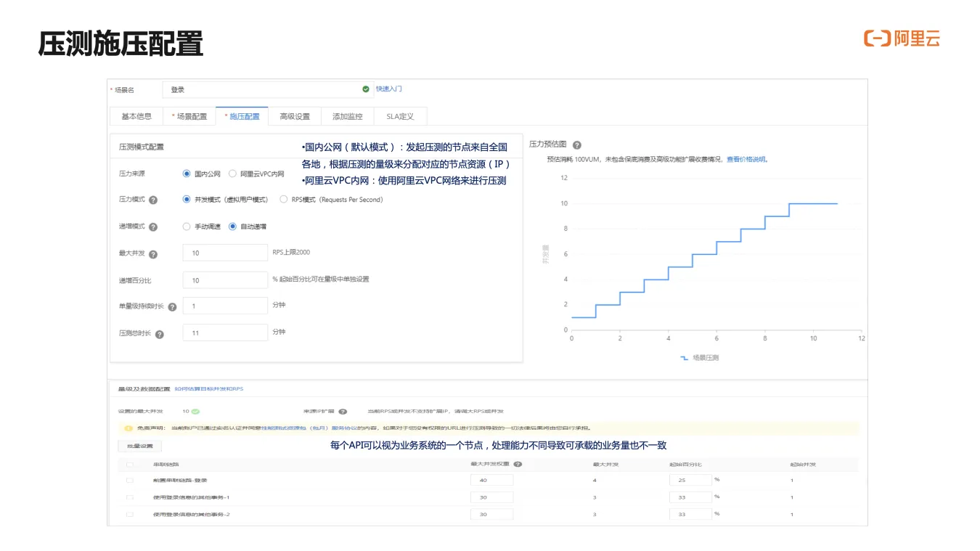Click the 压测模式配置 panel heading
Screen dimensions: 980x551
point(142,147)
